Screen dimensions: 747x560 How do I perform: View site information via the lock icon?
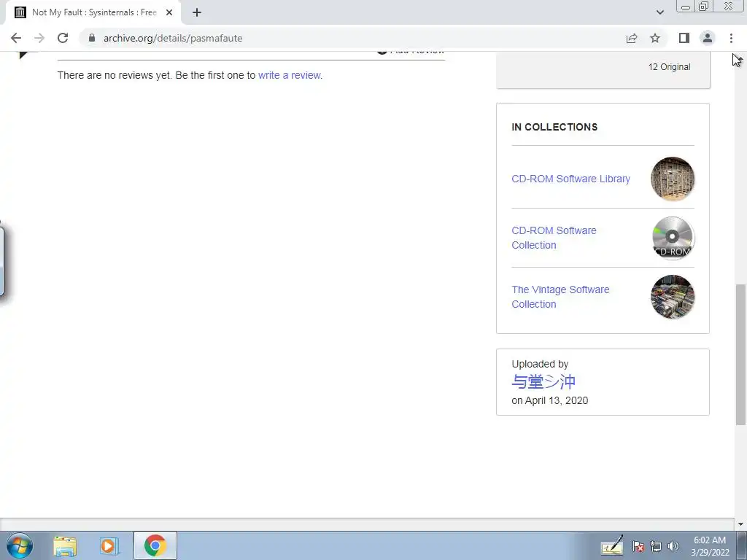[92, 38]
